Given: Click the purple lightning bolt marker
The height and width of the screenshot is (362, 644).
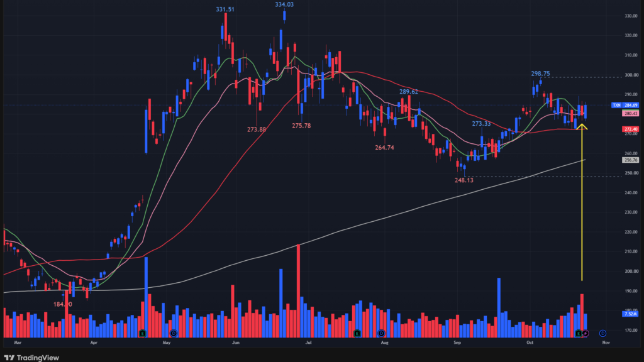Looking at the screenshot, I should 586,333.
